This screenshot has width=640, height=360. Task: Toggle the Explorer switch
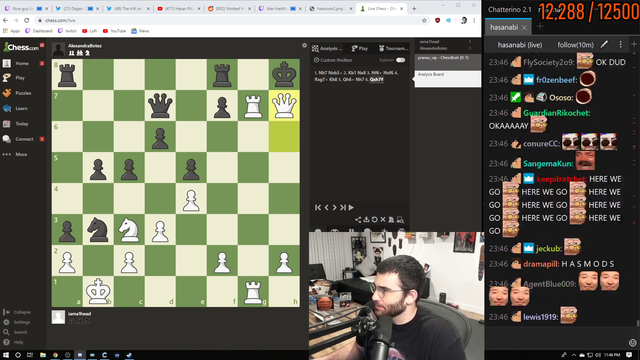pyautogui.click(x=400, y=60)
